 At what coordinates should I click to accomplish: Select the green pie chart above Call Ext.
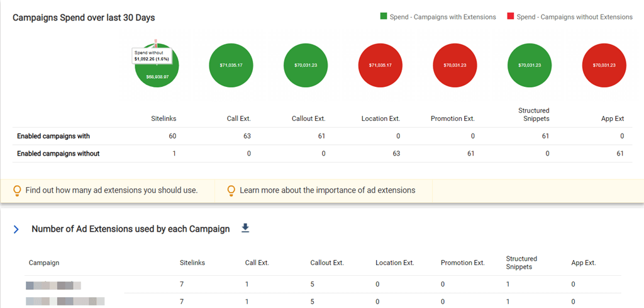[x=230, y=65]
